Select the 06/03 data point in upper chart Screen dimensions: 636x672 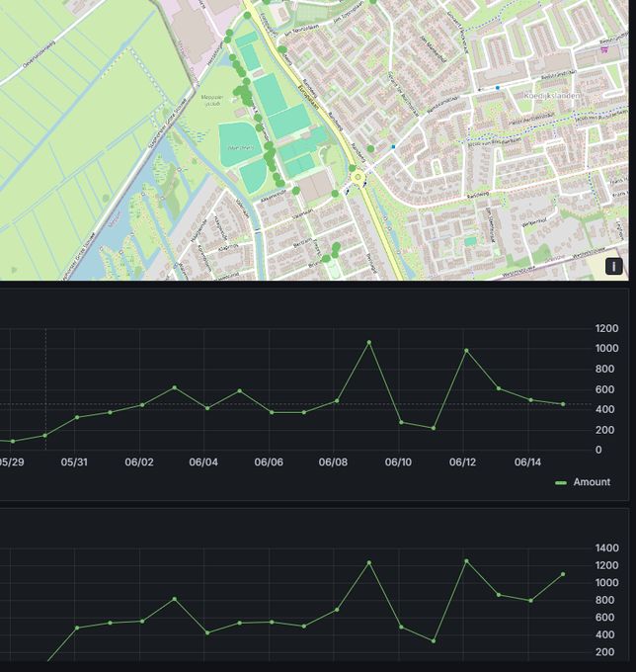tap(175, 387)
